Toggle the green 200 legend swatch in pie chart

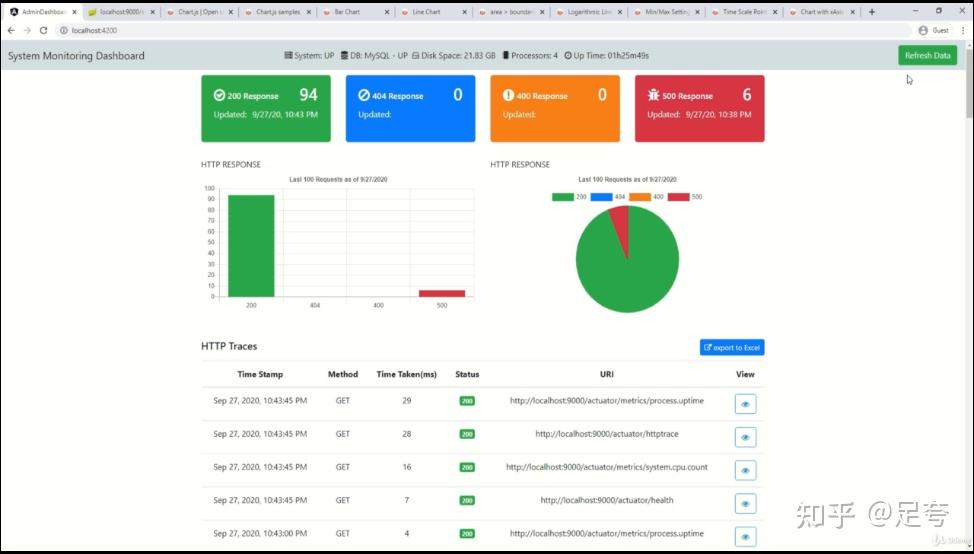point(563,197)
